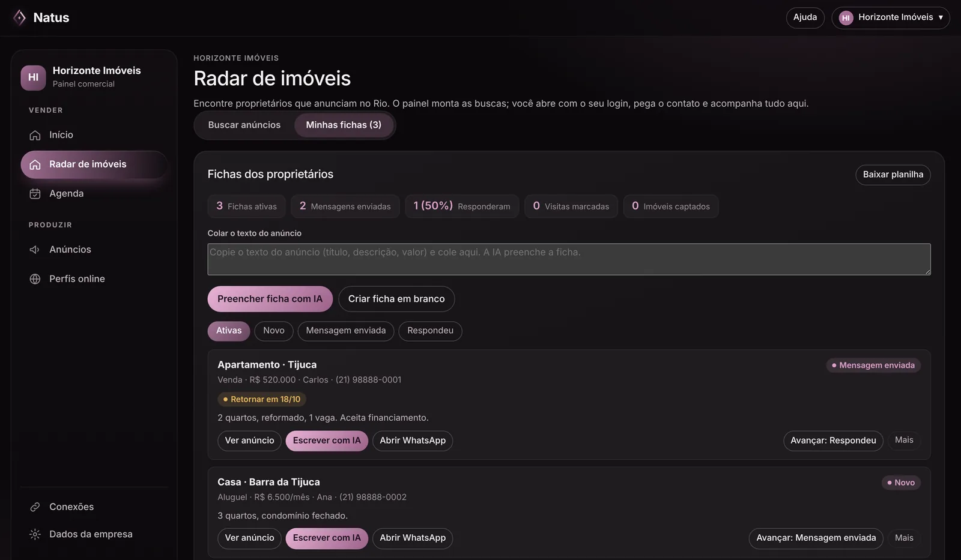The height and width of the screenshot is (560, 961).
Task: Click the Radar de imóveis house icon
Action: 35,164
